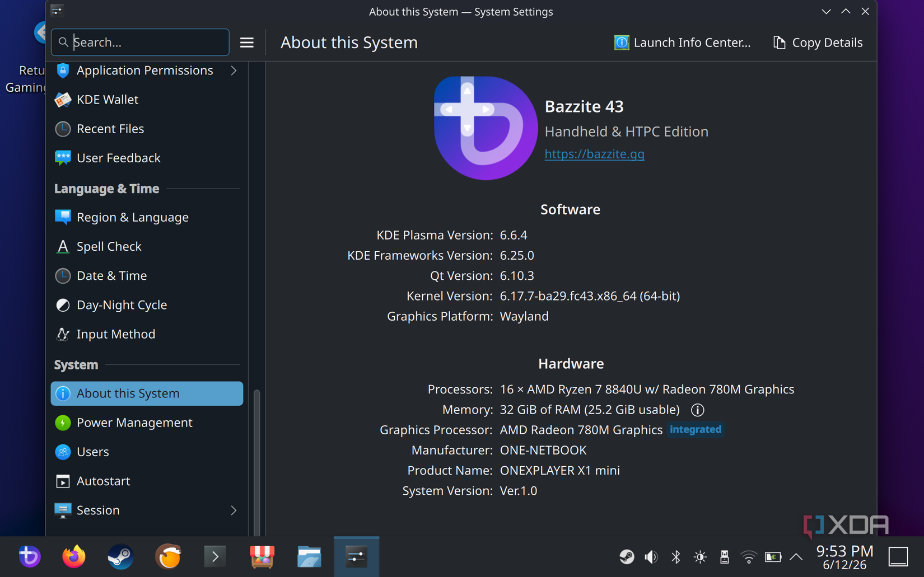
Task: Click the Qt Version 6.10.3 value
Action: pos(517,276)
